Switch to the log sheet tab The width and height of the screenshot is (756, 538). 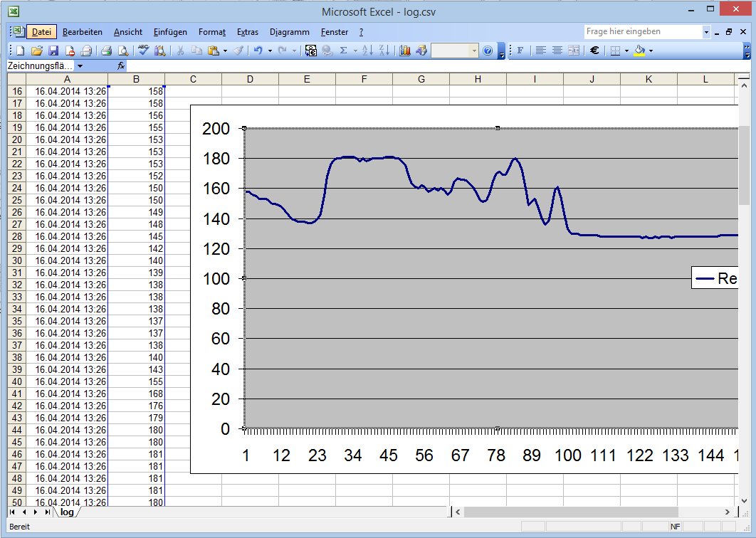click(67, 512)
